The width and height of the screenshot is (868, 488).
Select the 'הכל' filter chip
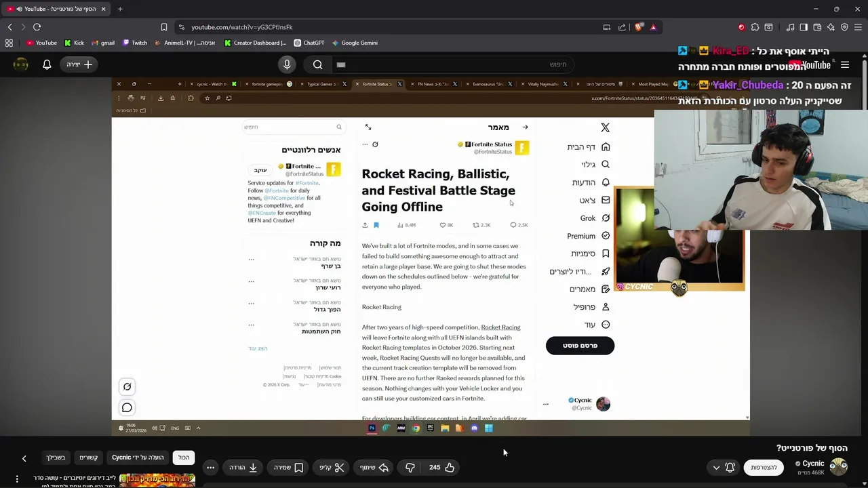(x=184, y=457)
